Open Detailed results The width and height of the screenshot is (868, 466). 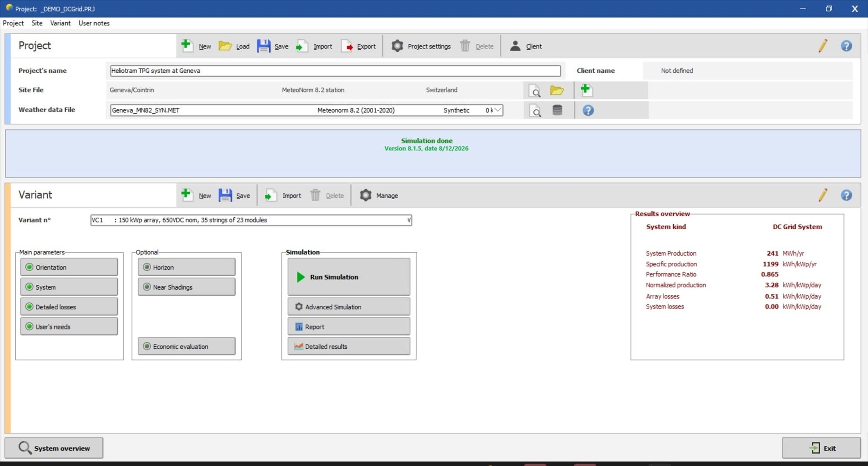pos(349,346)
